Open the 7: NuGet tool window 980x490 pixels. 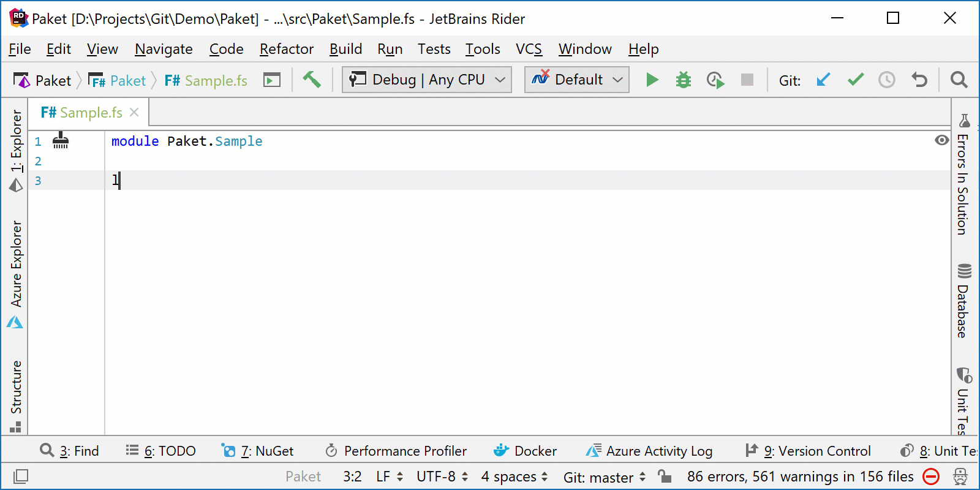coord(257,451)
